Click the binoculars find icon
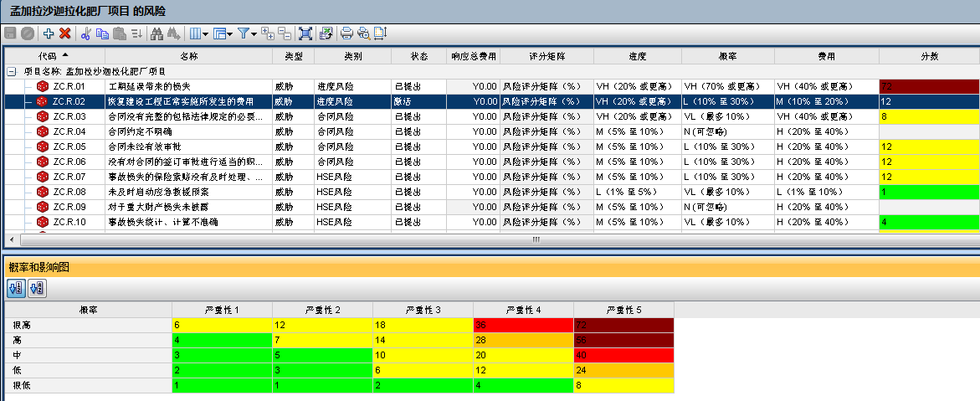Screen dimensions: 980x401 pyautogui.click(x=157, y=33)
